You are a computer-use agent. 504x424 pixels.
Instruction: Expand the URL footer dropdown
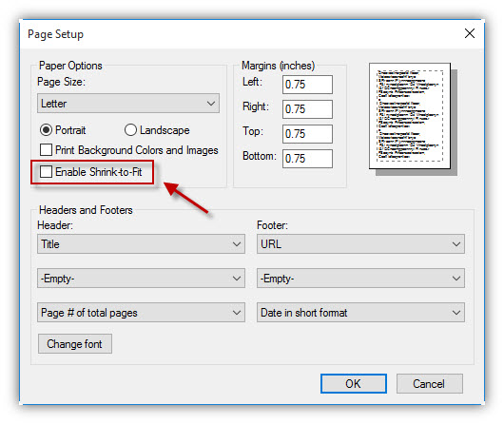(x=360, y=244)
